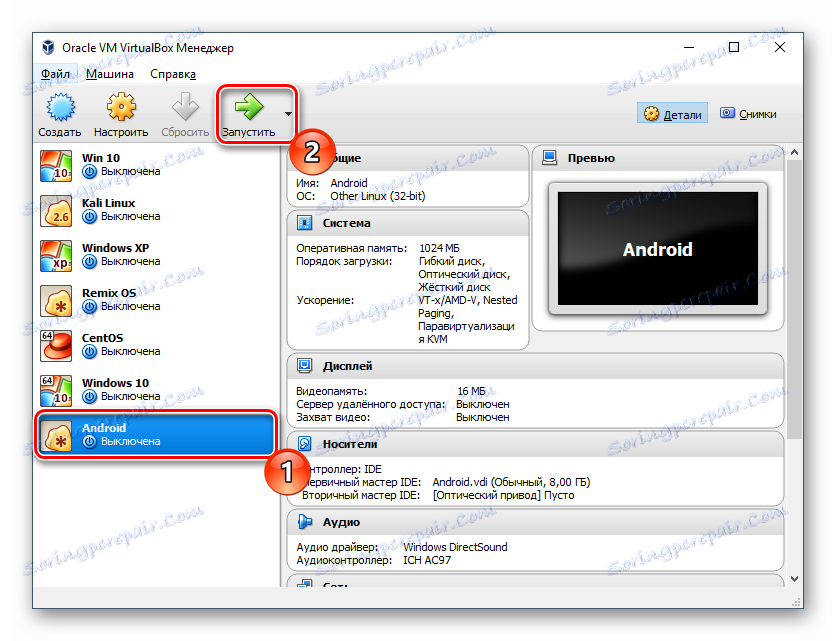Open the dropdown arrow beside Запустить
The image size is (836, 641).
point(288,114)
